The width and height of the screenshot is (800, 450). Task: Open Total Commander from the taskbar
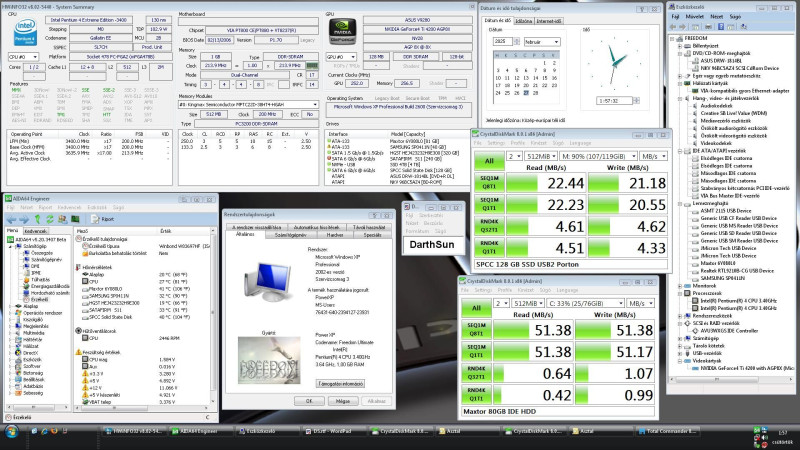click(666, 432)
